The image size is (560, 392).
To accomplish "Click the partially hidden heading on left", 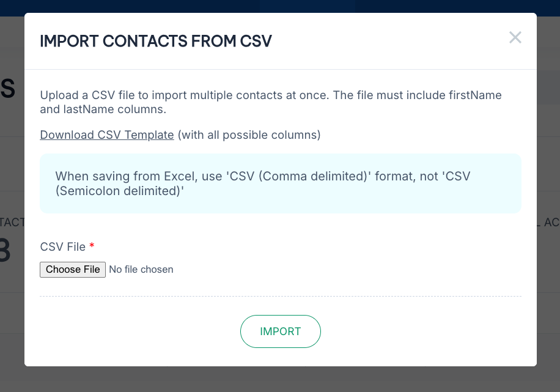I will coord(7,89).
